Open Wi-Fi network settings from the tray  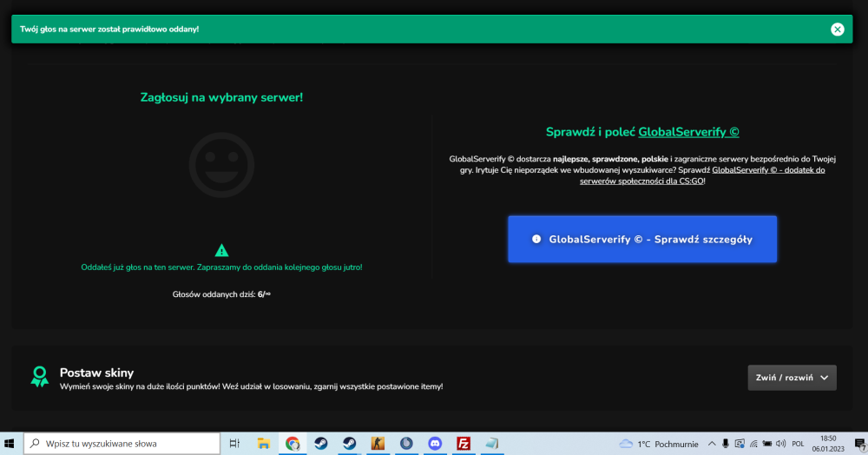(x=753, y=444)
